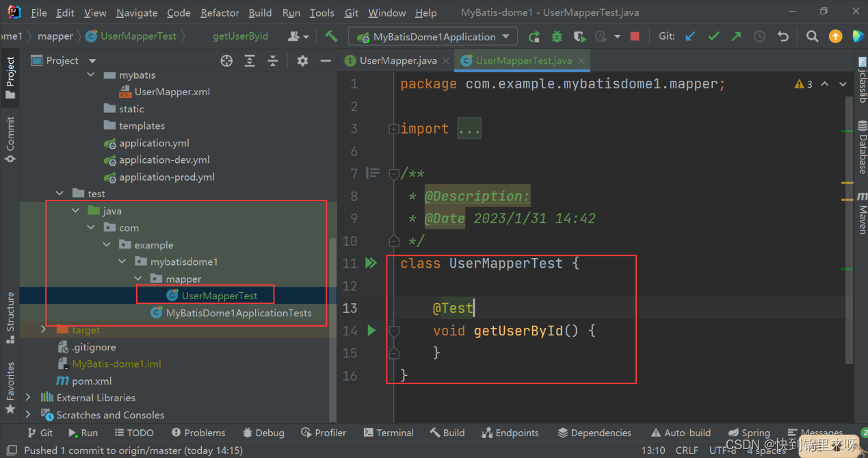Viewport: 868px width, 458px height.
Task: Expand the target folder
Action: coord(44,329)
